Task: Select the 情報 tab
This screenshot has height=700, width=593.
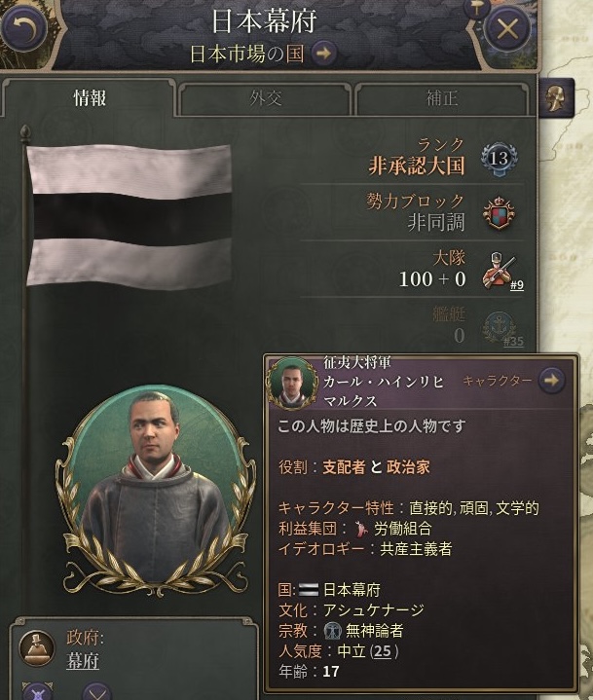Action: 90,98
